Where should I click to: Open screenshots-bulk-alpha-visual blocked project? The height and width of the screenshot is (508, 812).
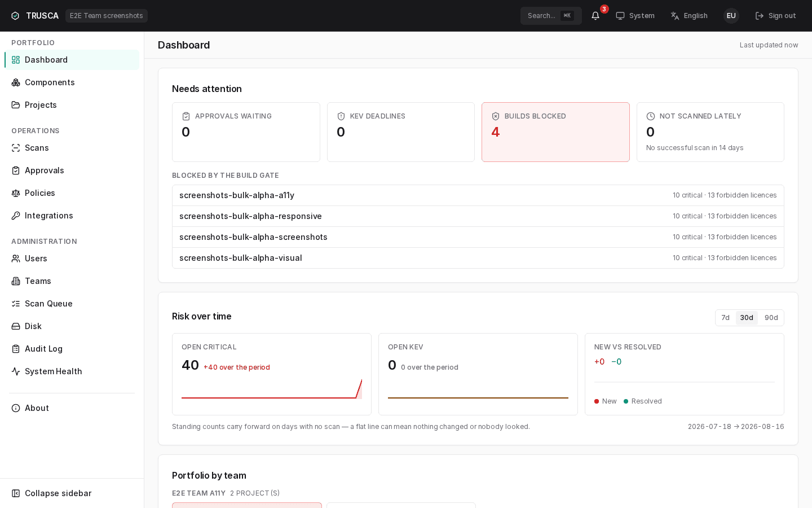tap(478, 258)
